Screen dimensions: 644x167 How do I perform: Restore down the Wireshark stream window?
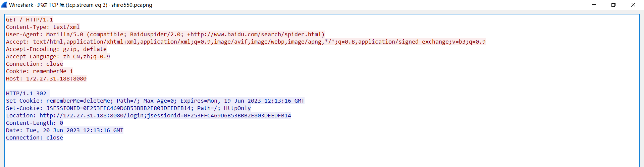coord(613,5)
